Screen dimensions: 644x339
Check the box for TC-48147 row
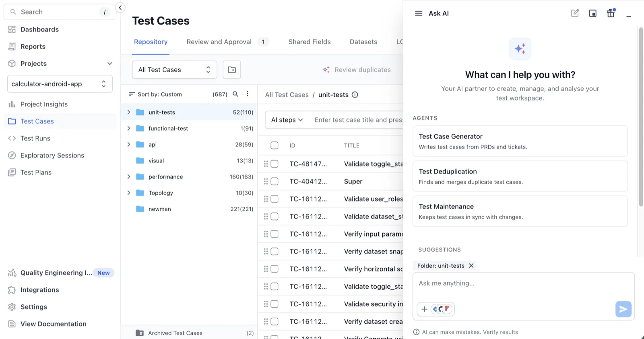tap(275, 164)
